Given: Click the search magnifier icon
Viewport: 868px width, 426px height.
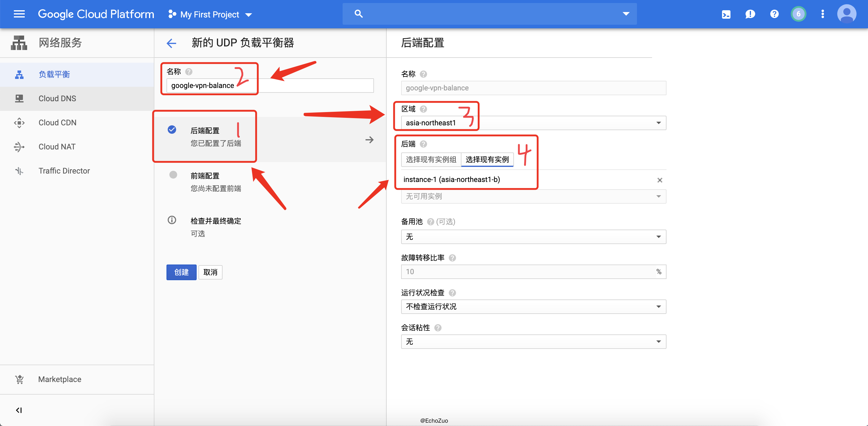Looking at the screenshot, I should pos(359,14).
